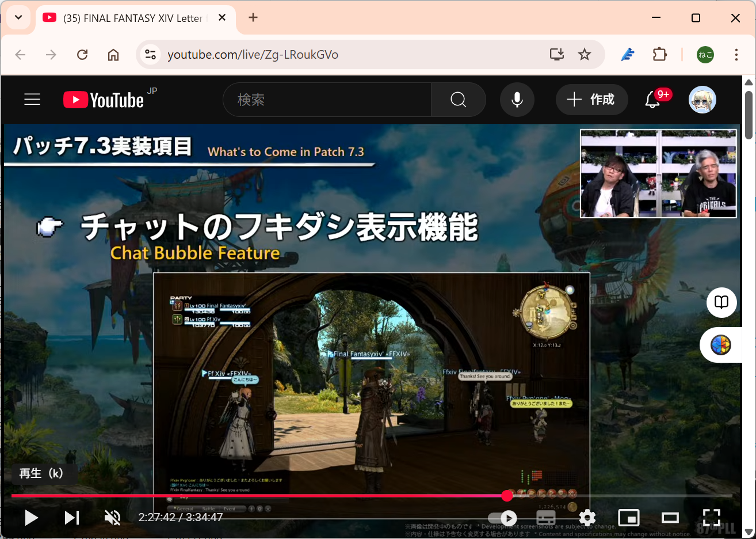The image size is (756, 539).
Task: Click the white book icon side button
Action: coord(721,302)
